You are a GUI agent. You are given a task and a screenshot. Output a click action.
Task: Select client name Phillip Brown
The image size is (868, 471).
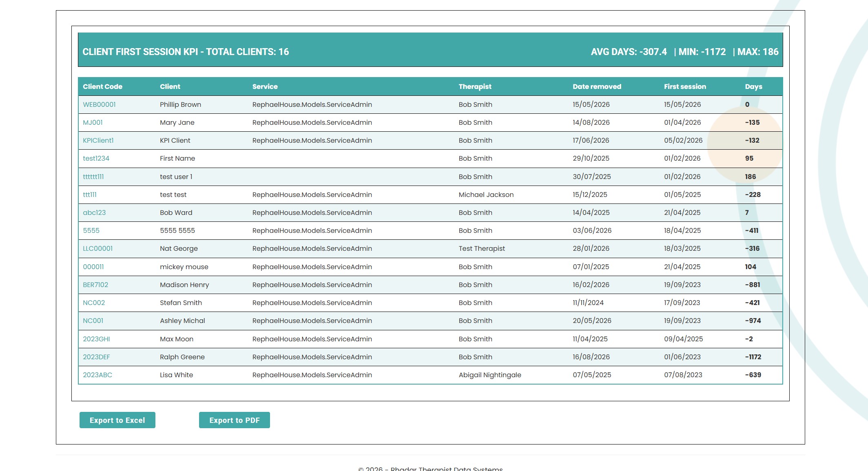coord(180,104)
